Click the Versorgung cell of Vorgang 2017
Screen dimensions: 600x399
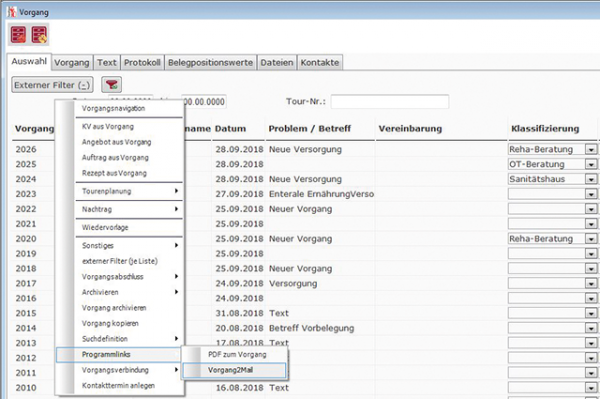[293, 283]
